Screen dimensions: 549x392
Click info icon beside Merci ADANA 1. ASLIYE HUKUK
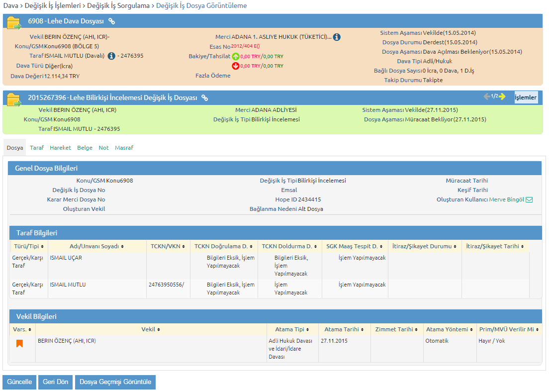(337, 37)
